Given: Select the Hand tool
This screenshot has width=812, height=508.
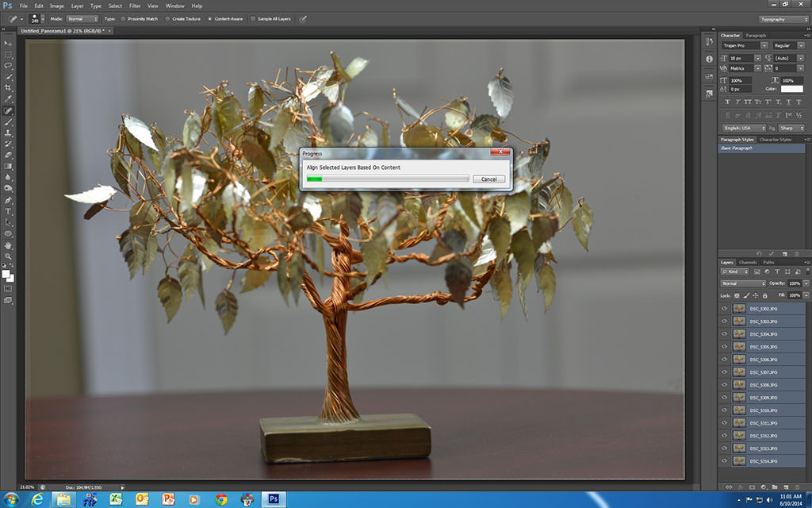Looking at the screenshot, I should click(x=8, y=245).
